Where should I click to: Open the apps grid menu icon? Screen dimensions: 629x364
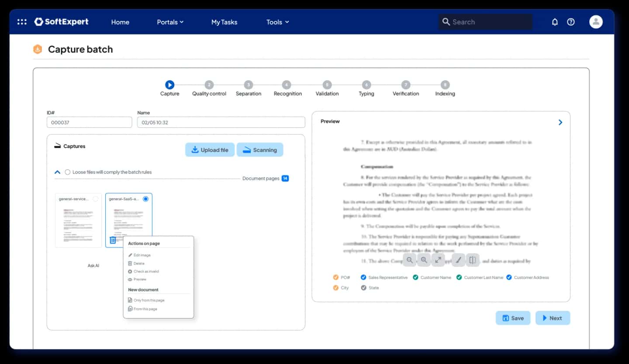pyautogui.click(x=22, y=22)
